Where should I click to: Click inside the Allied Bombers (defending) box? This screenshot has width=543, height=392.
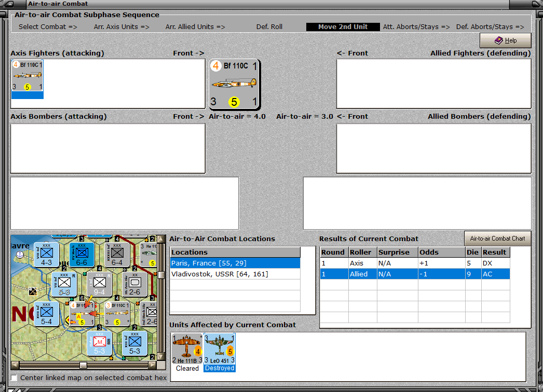[x=434, y=148]
